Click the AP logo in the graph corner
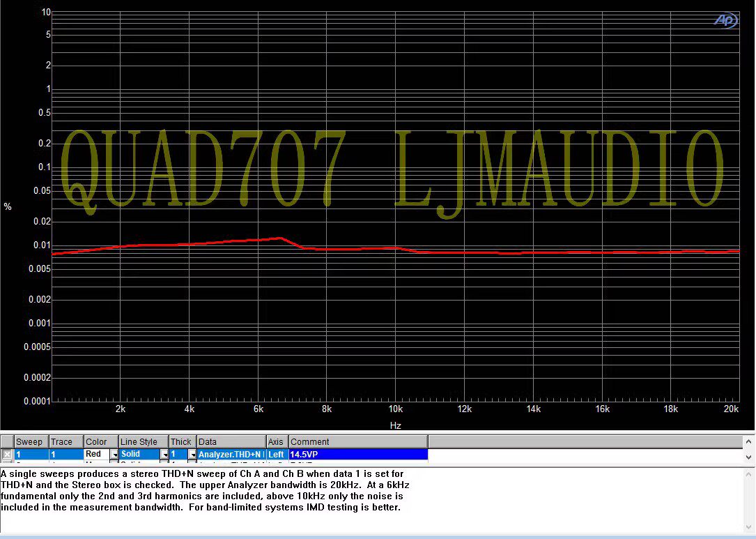This screenshot has width=756, height=539. tap(725, 20)
